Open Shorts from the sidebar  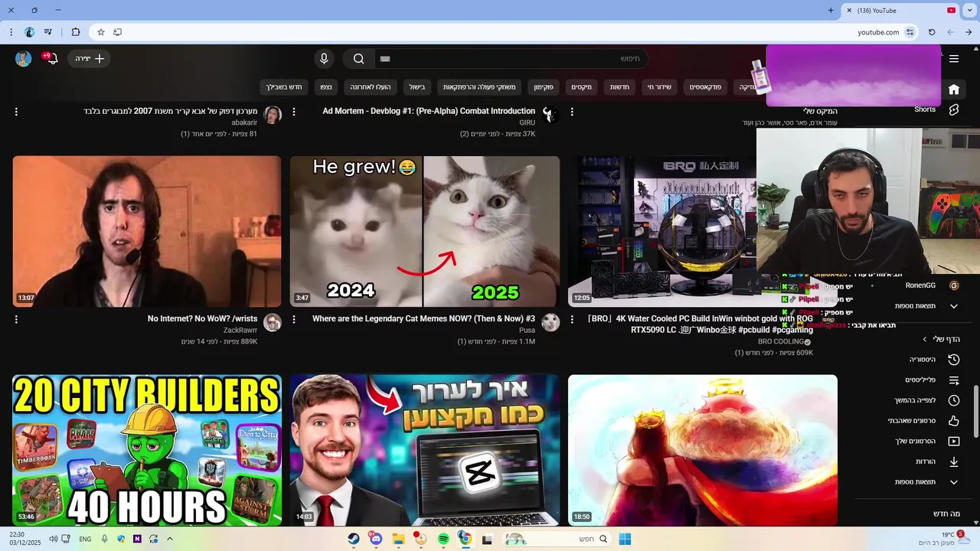pyautogui.click(x=954, y=109)
